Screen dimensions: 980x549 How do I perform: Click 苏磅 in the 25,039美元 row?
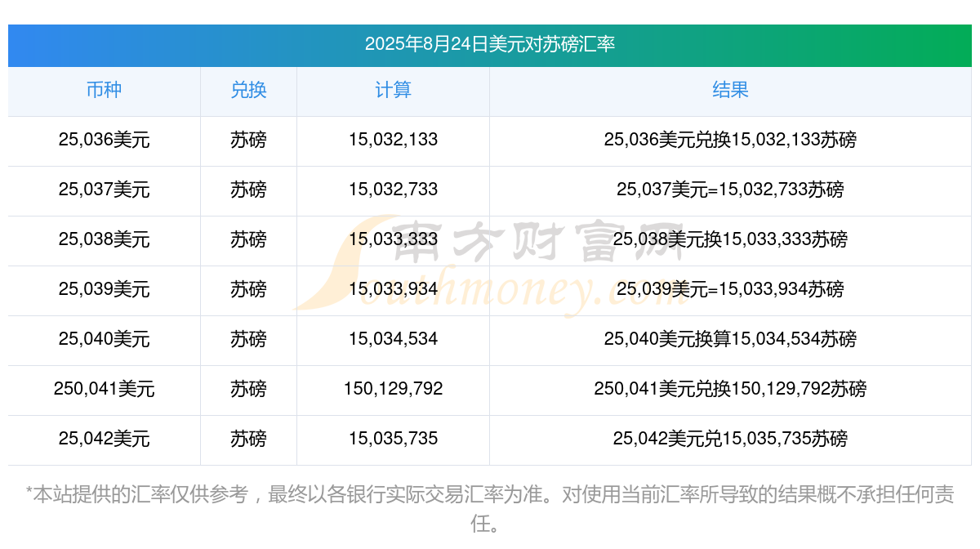coord(248,289)
